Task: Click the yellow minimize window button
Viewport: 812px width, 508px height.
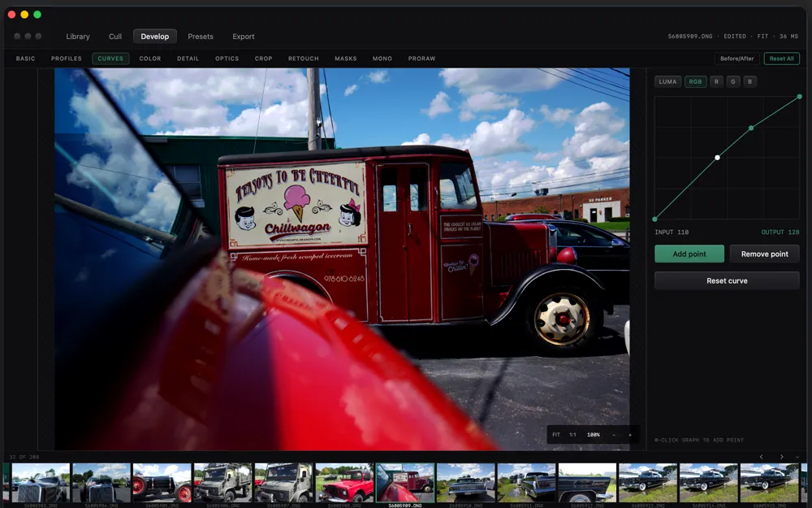Action: pos(24,15)
